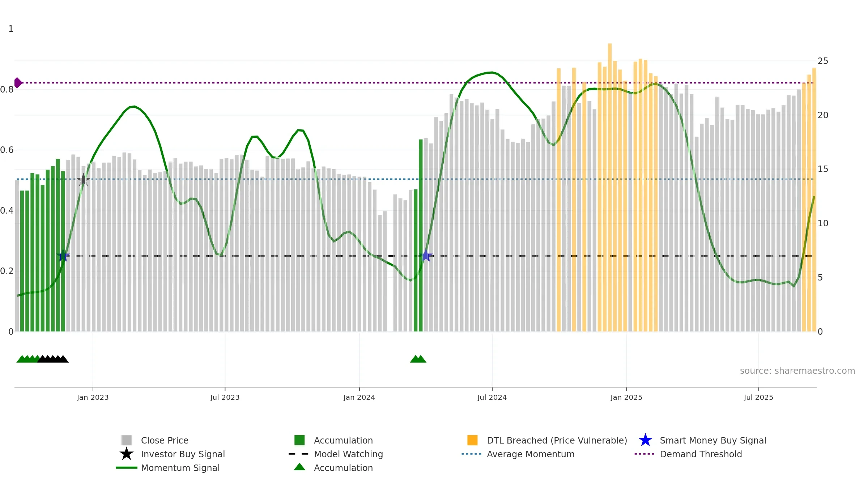Click the black Investor Buy Signal star in legend
The height and width of the screenshot is (488, 868).
click(127, 454)
